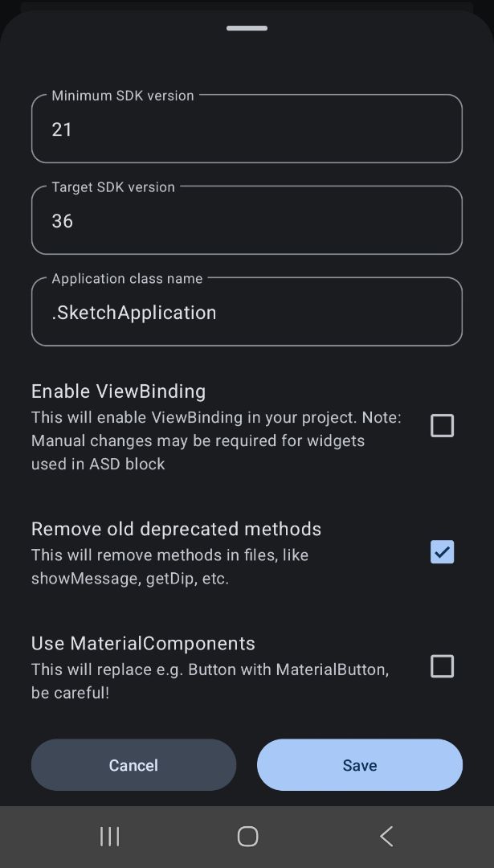Tap the Android recent apps button
Screen dimensions: 494x868
coord(110,837)
